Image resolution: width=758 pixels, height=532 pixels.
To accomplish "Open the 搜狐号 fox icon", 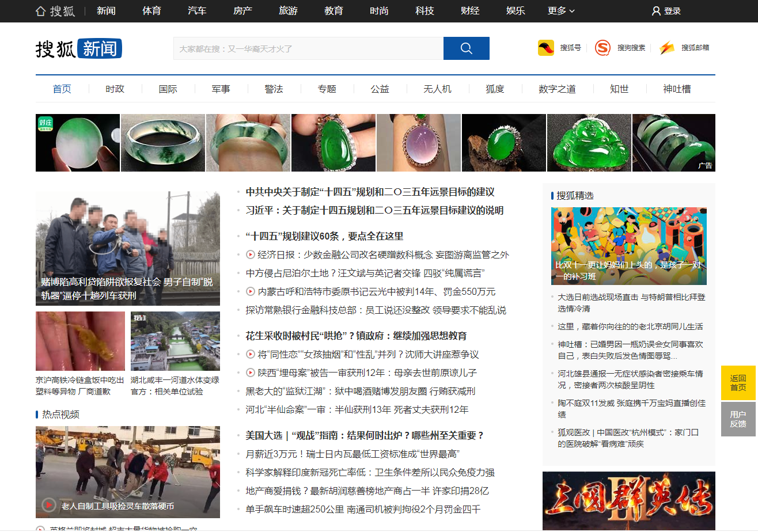I will coord(545,48).
